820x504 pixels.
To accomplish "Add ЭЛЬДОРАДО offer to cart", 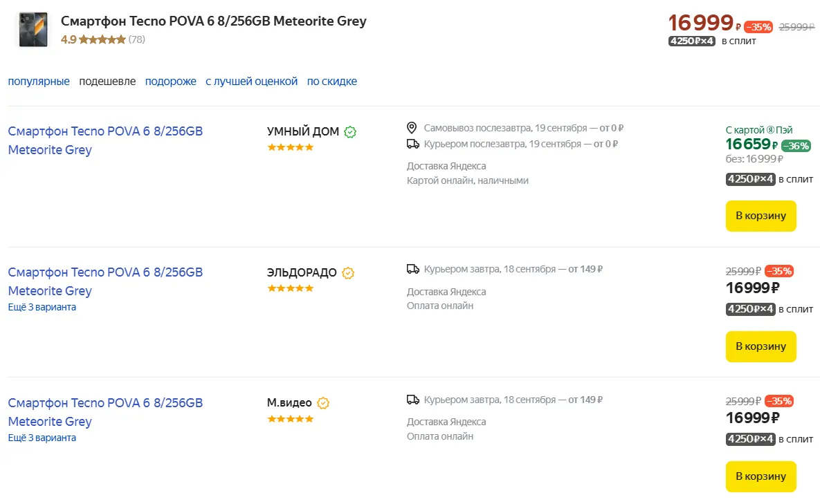I will pos(760,346).
